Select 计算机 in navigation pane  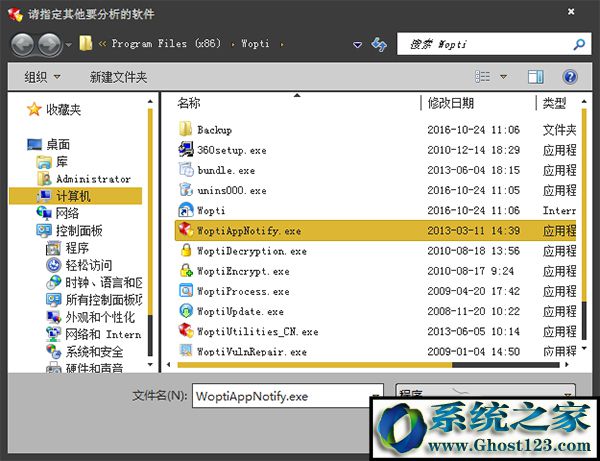76,196
